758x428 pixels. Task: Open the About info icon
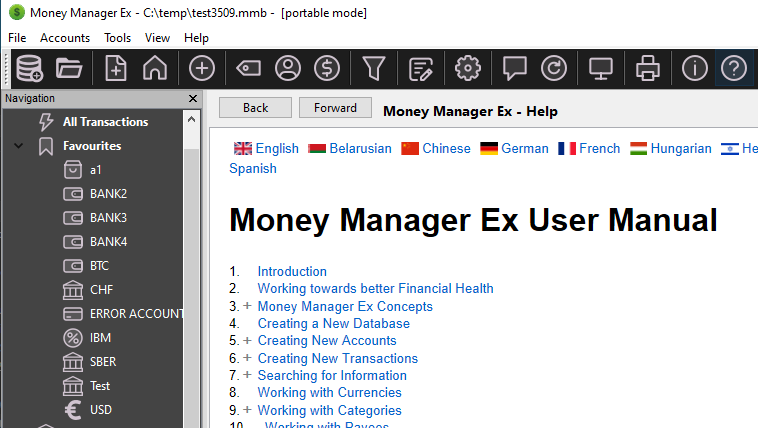(694, 68)
